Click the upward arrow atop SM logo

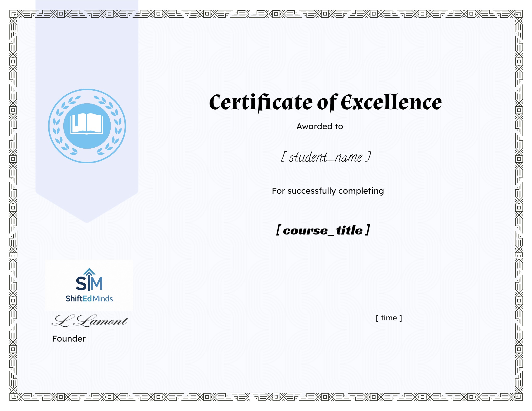pos(89,271)
